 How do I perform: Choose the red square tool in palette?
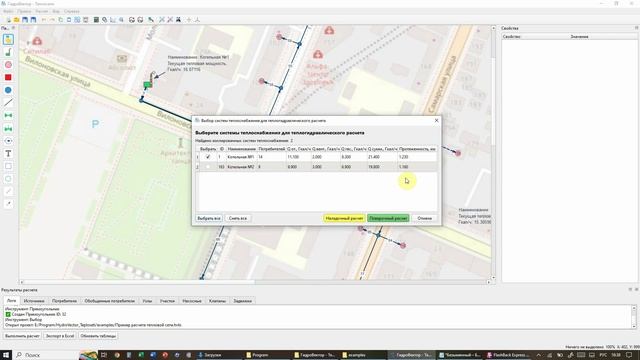tap(8, 78)
